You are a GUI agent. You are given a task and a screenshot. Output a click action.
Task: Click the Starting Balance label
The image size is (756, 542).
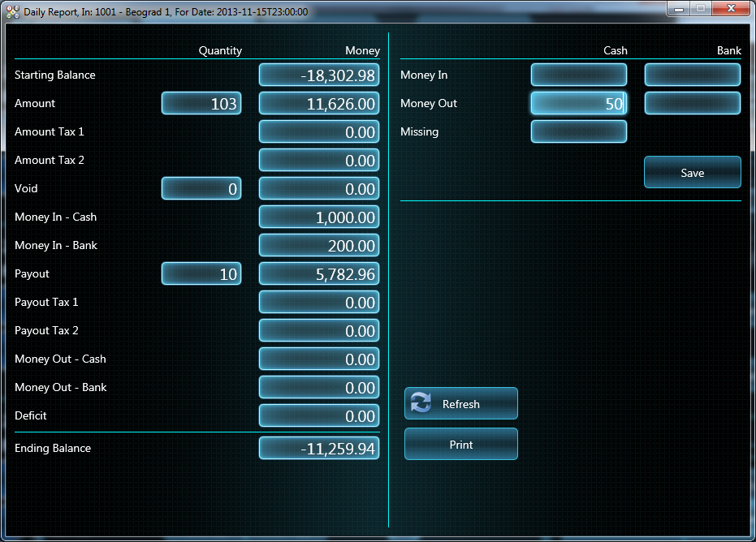click(x=55, y=75)
